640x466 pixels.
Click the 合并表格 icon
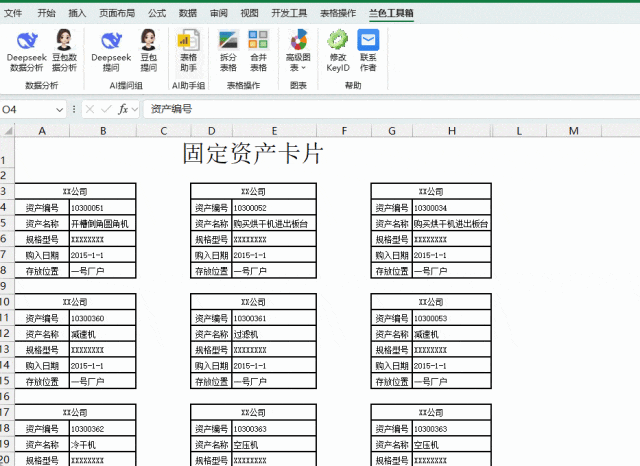[x=258, y=51]
